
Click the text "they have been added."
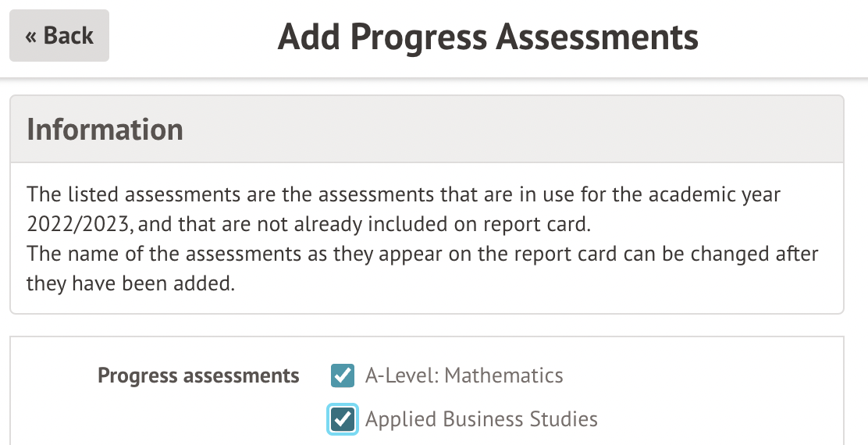(130, 283)
